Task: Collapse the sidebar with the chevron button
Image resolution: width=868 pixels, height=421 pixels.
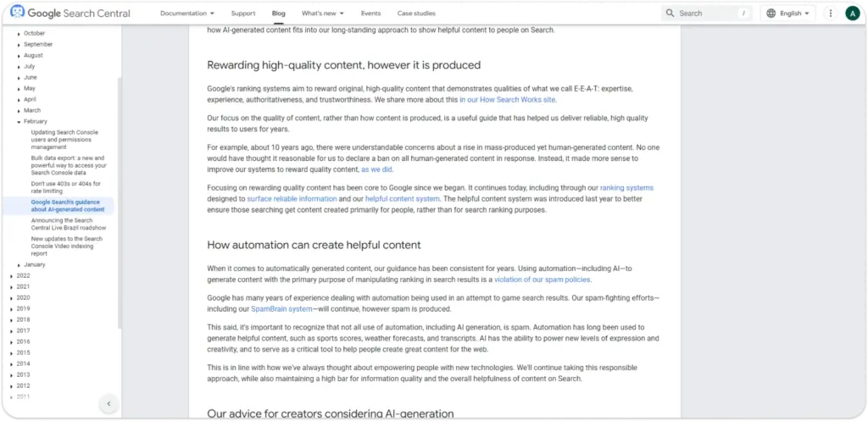Action: 108,403
